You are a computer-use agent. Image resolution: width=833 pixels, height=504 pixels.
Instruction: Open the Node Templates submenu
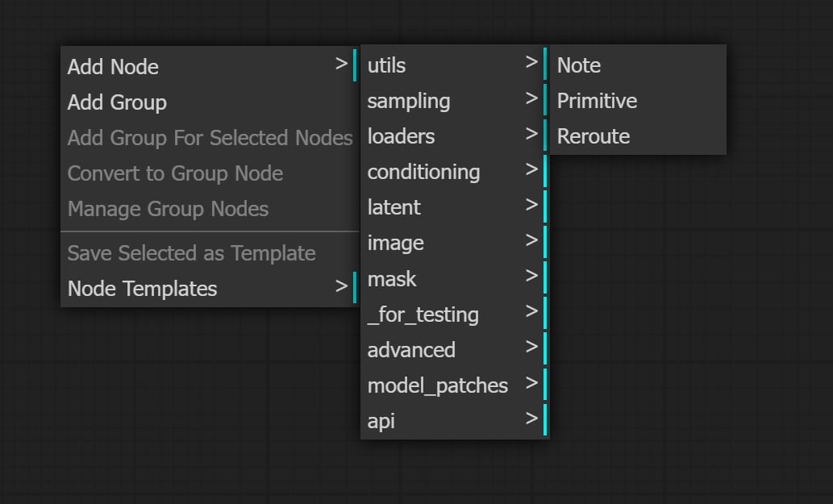point(210,289)
